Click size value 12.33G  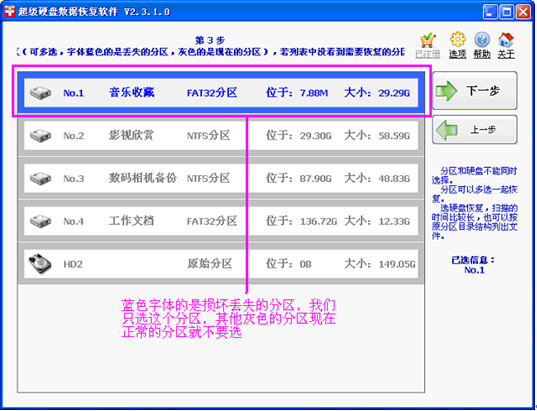pyautogui.click(x=394, y=222)
